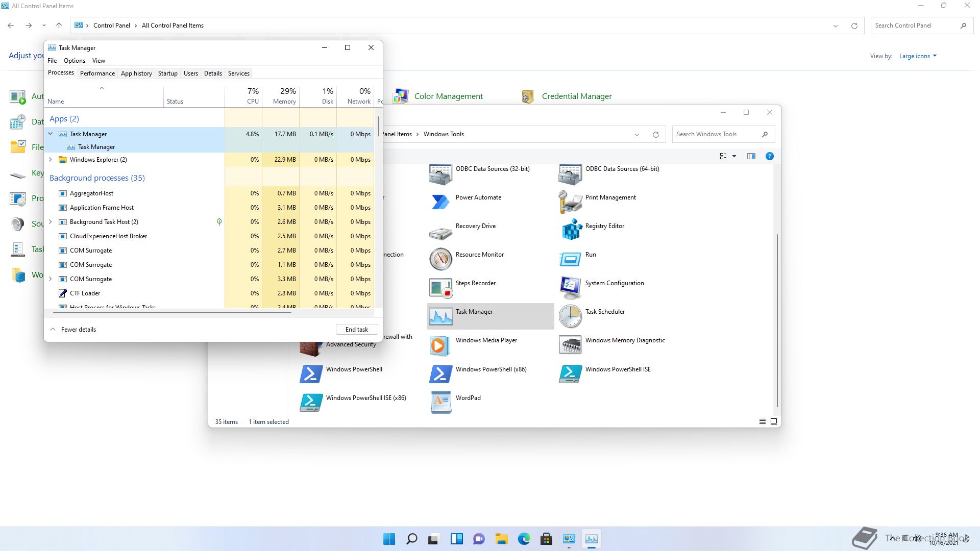980x551 pixels.
Task: Switch to the Details tab
Action: [x=213, y=73]
